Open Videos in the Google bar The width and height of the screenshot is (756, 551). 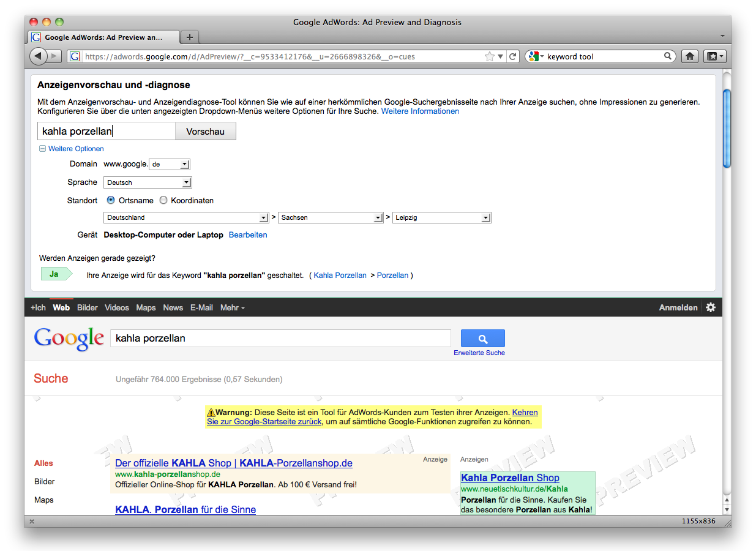(117, 307)
